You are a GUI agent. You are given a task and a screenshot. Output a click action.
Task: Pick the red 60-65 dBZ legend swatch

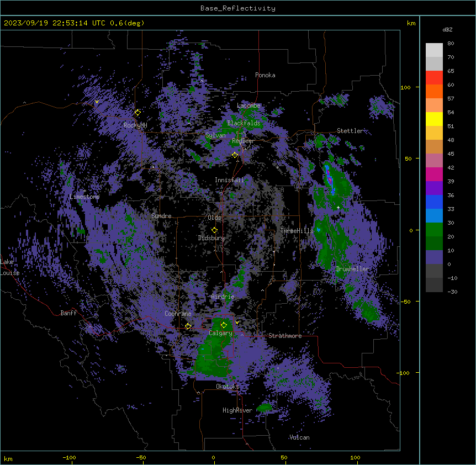coord(434,78)
